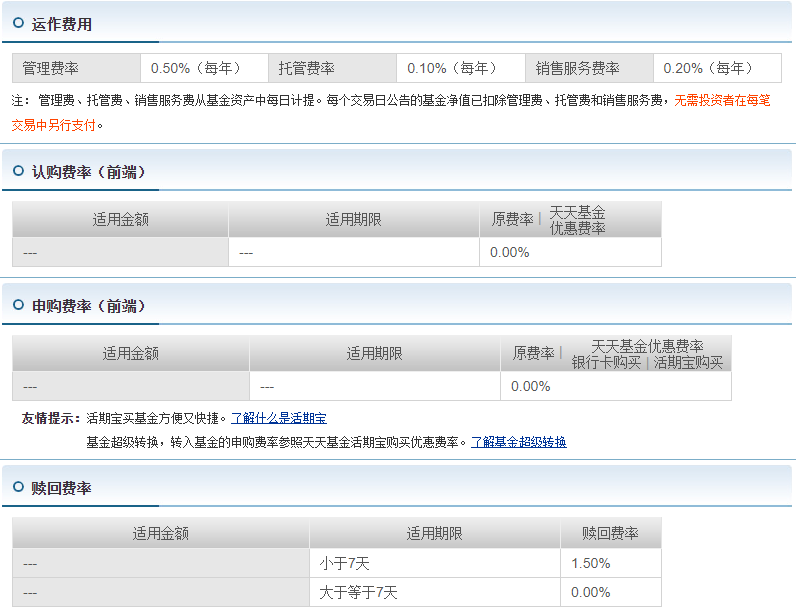Click 适用金额 header in 认购费率 table
Image resolution: width=796 pixels, height=610 pixels.
[121, 219]
